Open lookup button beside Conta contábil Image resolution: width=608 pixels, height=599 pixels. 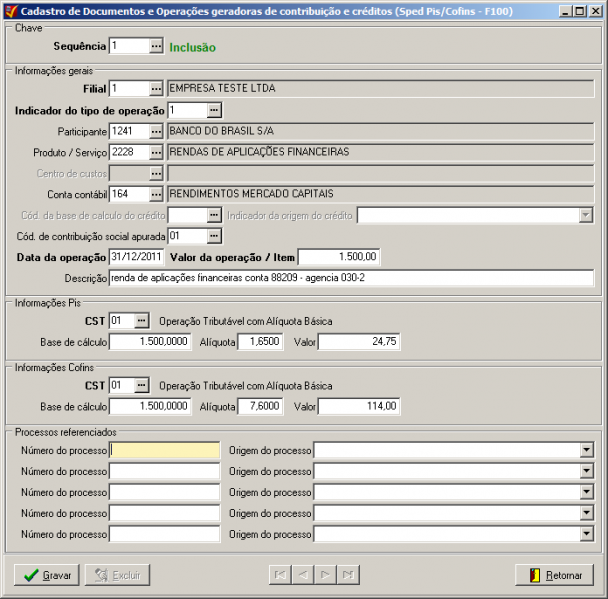pyautogui.click(x=156, y=194)
